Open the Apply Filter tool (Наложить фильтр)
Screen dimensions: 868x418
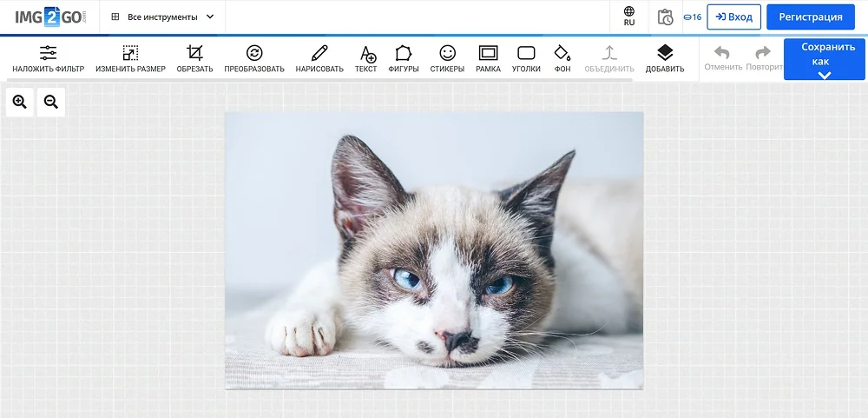[49, 58]
